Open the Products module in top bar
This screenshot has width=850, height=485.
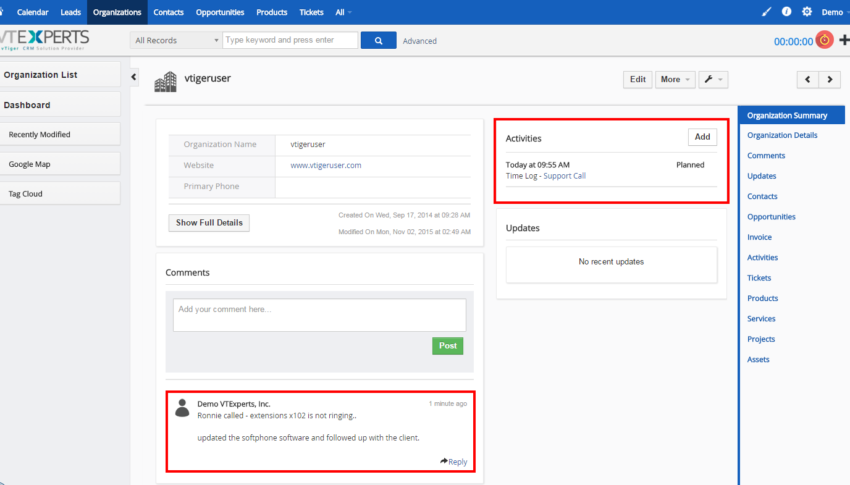(x=272, y=12)
